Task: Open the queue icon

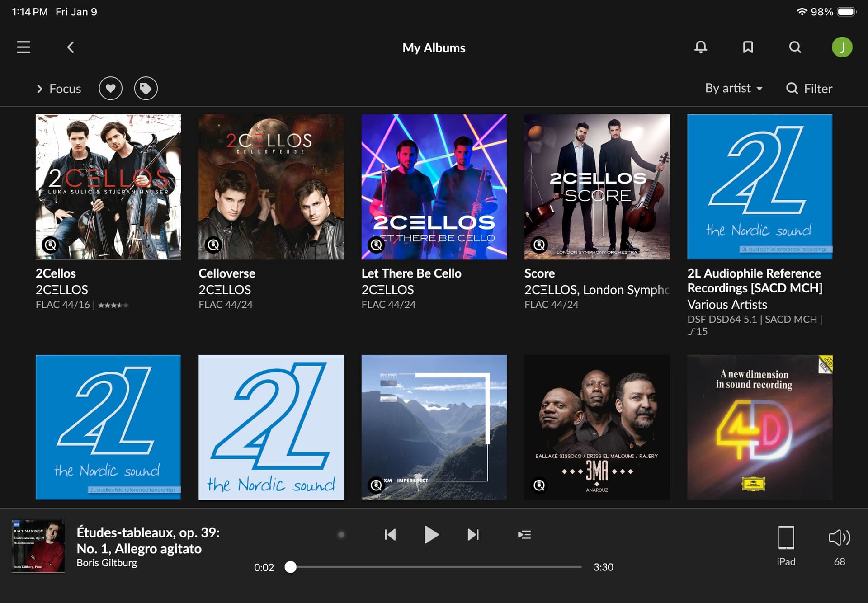Action: pyautogui.click(x=524, y=535)
